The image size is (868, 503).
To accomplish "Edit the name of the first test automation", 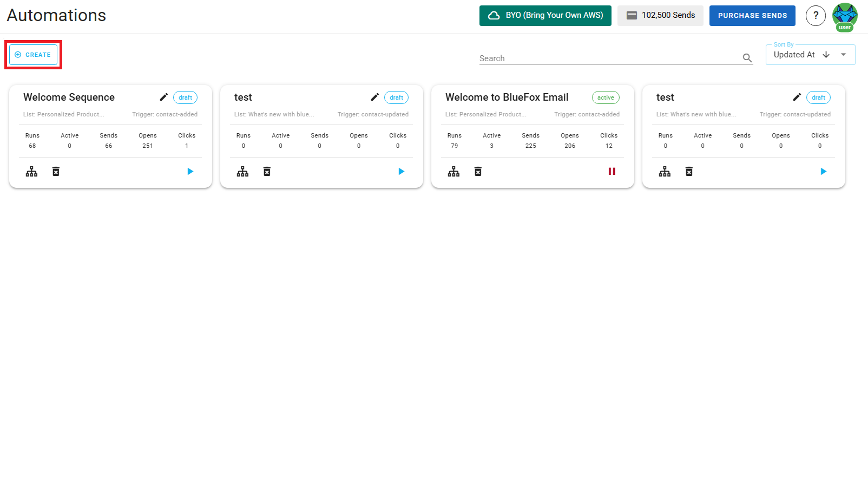I will point(374,97).
